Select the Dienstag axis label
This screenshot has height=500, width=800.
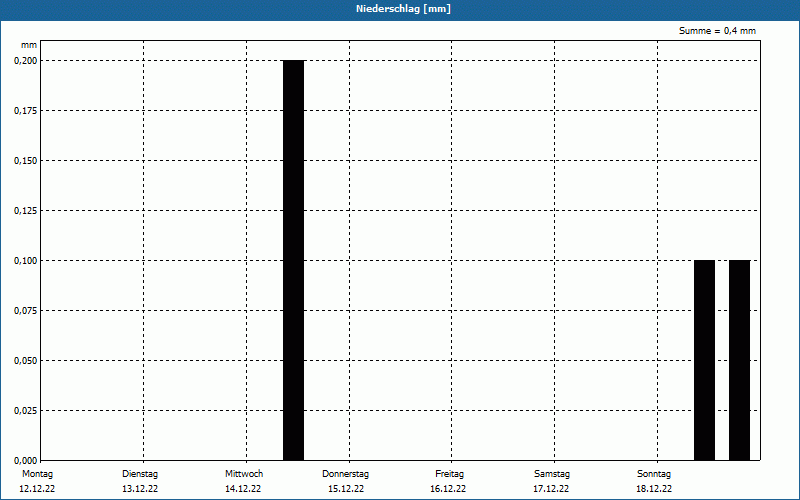[140, 474]
